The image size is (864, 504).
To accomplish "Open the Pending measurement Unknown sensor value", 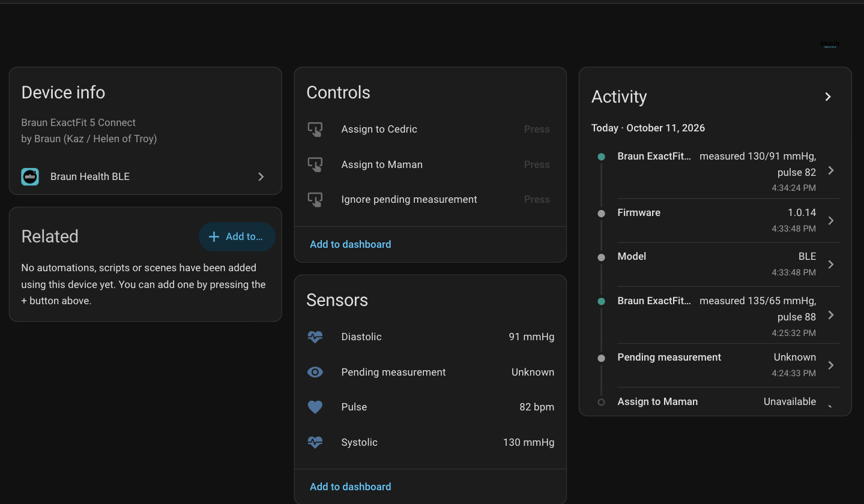I will [533, 372].
